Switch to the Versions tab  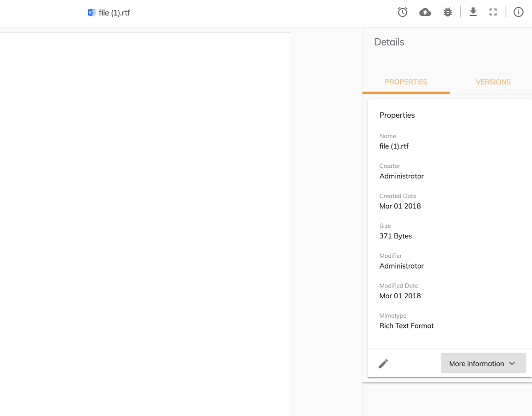[493, 82]
